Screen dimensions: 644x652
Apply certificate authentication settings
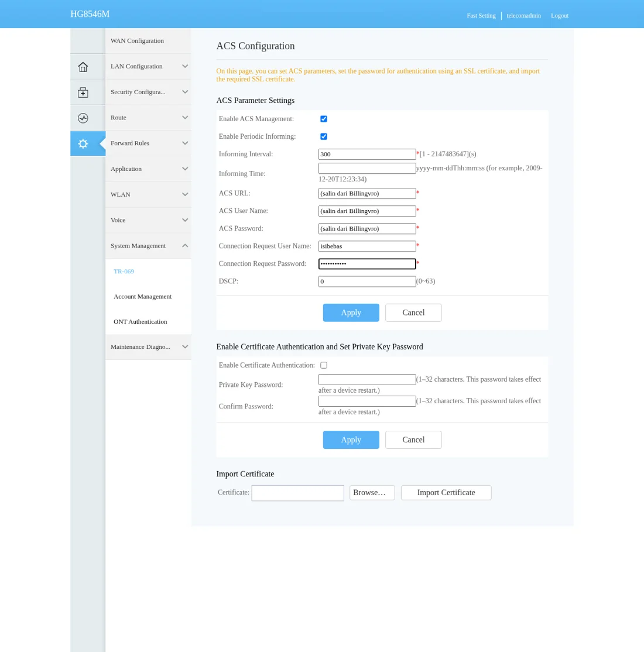tap(351, 440)
